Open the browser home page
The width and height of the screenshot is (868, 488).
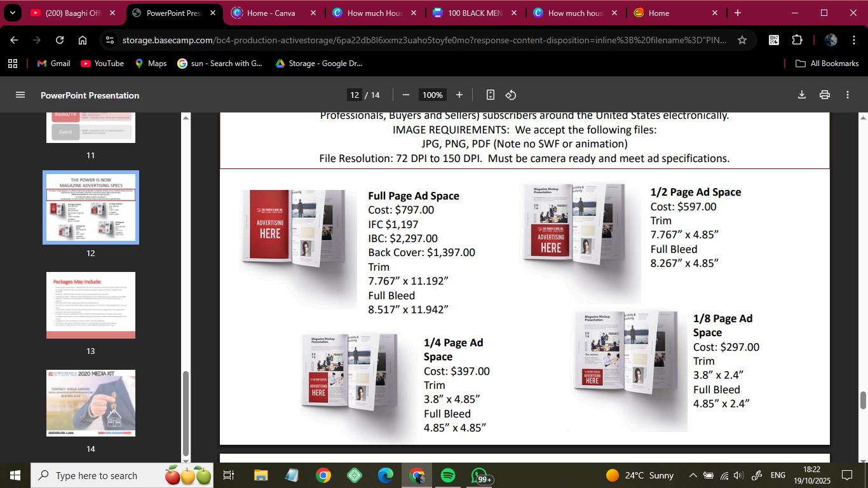[x=83, y=40]
